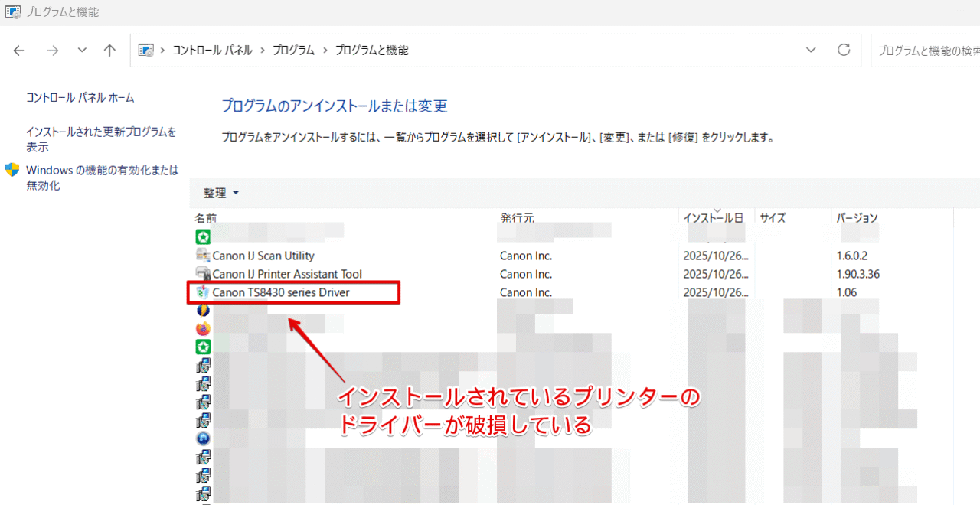Navigate to プログラム in the breadcrumb
Viewport: 980px width, 505px height.
293,50
